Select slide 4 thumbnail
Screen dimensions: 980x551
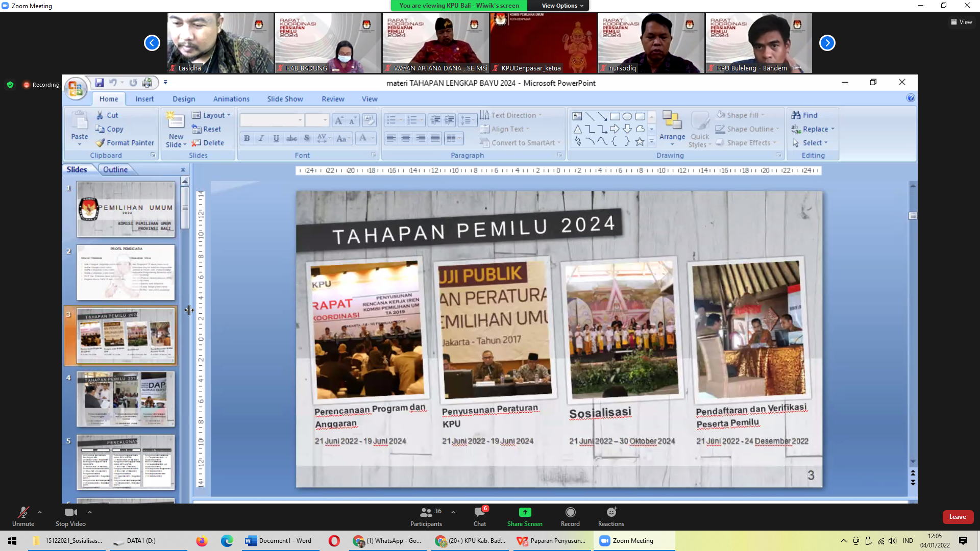coord(126,399)
